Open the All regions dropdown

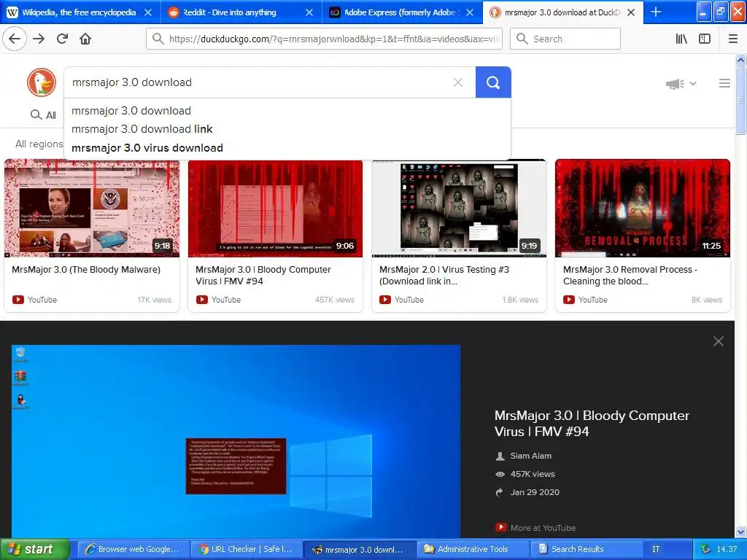click(39, 144)
